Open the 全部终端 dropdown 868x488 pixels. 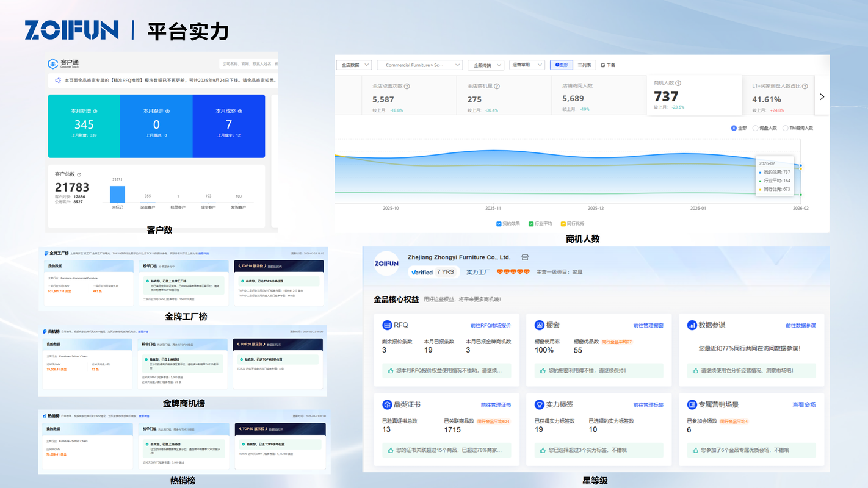pos(486,65)
